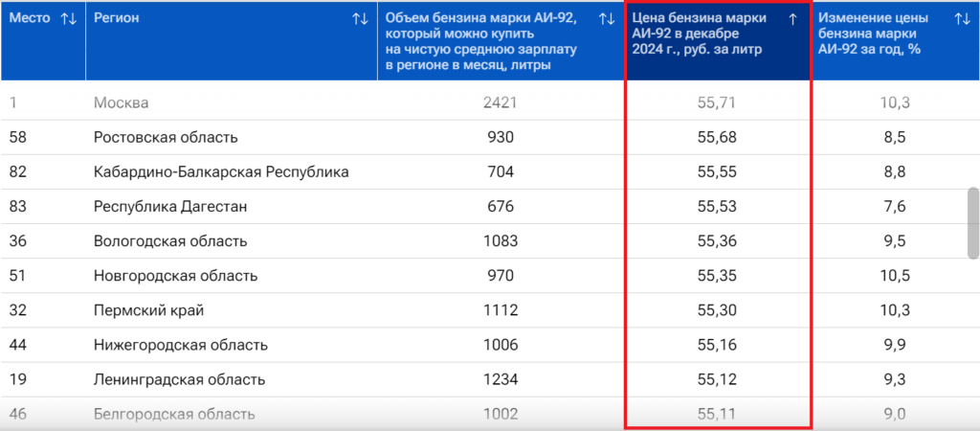This screenshot has height=431, width=980.
Task: Click the volume value 1006
Action: click(501, 345)
